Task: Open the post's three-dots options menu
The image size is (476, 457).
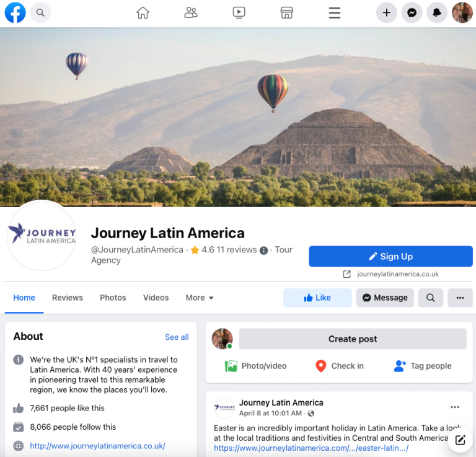Action: point(455,407)
